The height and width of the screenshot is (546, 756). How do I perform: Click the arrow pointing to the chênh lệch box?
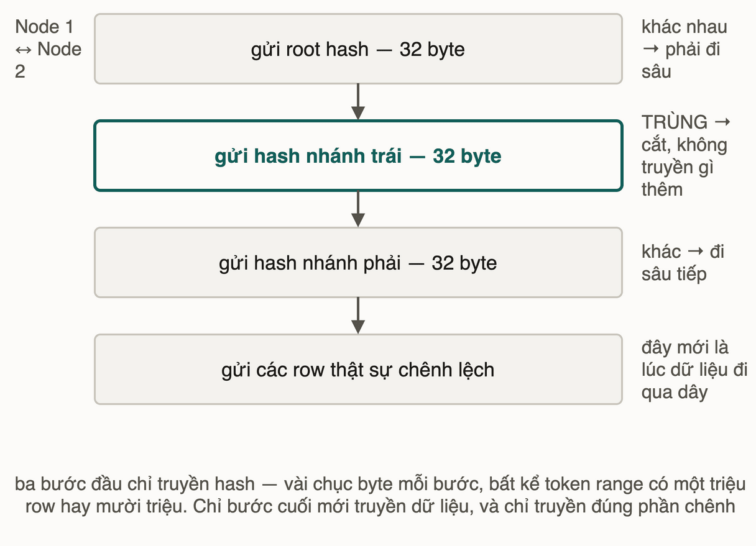[x=357, y=316]
